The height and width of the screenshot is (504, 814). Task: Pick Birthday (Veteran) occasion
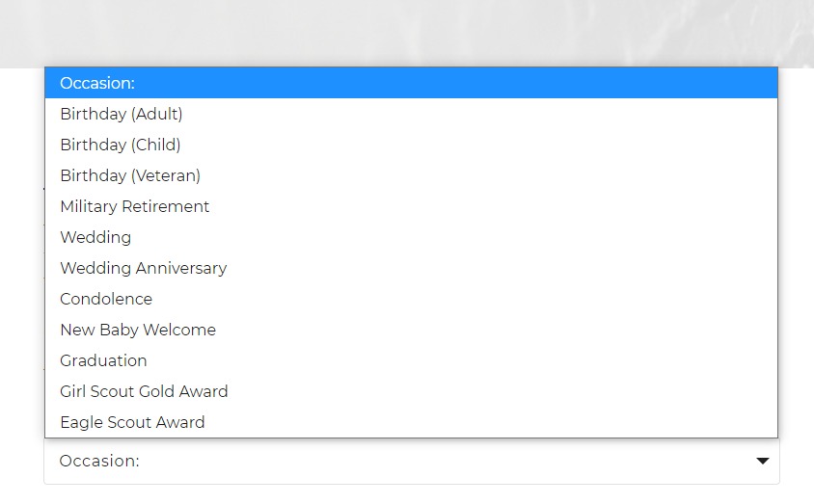[411, 175]
